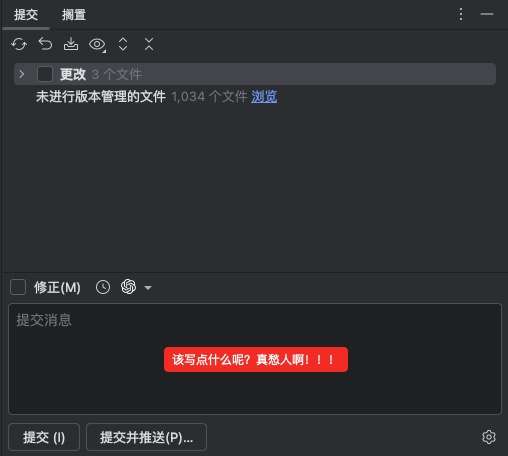The image size is (508, 456).
Task: Open dropdown arrow beside AI icon
Action: click(148, 287)
